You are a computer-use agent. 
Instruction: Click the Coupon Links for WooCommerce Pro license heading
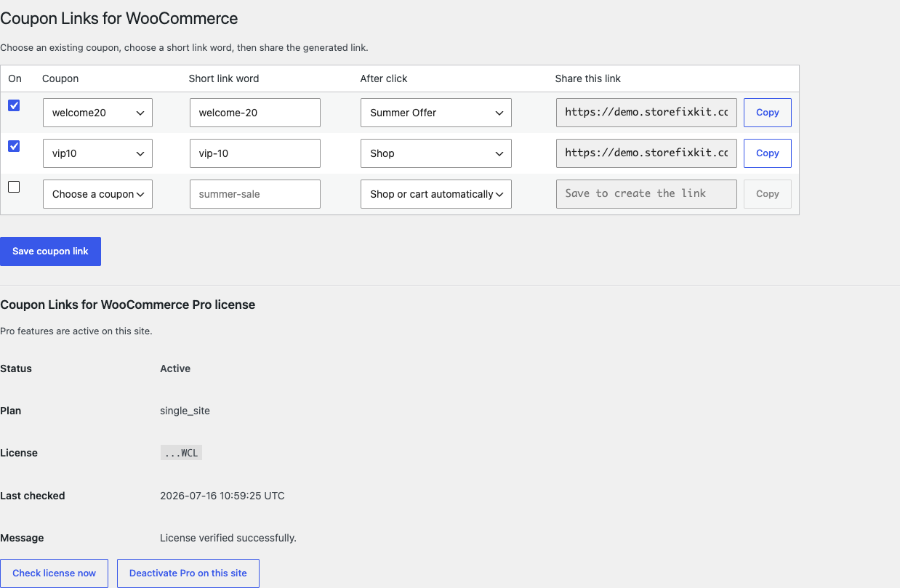[x=128, y=305]
